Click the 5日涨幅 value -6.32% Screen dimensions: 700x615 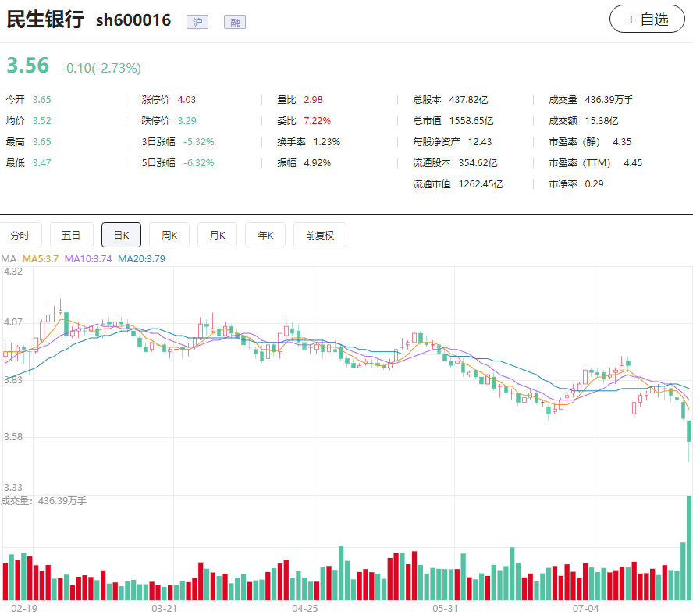pos(199,162)
